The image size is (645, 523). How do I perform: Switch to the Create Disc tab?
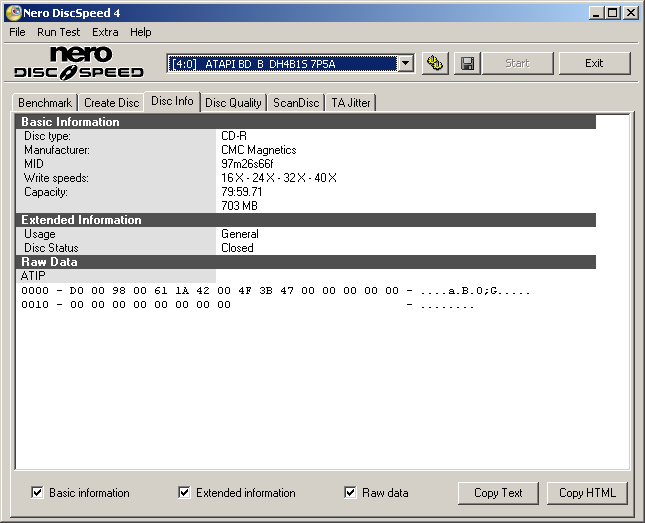(111, 102)
